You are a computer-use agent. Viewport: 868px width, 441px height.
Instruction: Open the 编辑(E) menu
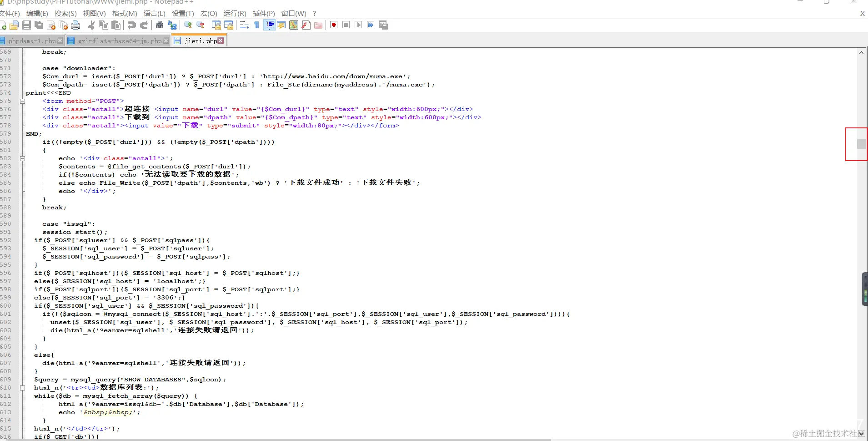point(37,14)
